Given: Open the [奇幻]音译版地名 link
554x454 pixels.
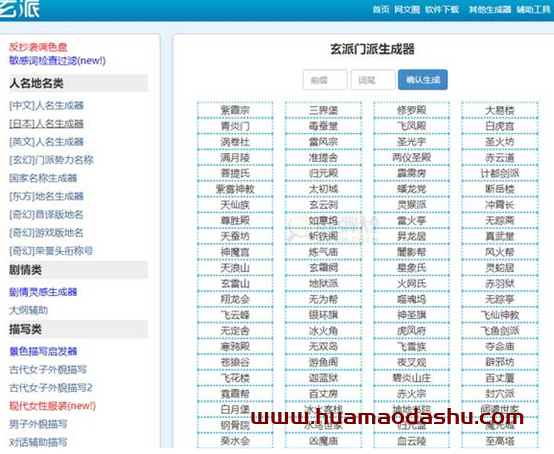Looking at the screenshot, I should 46,214.
